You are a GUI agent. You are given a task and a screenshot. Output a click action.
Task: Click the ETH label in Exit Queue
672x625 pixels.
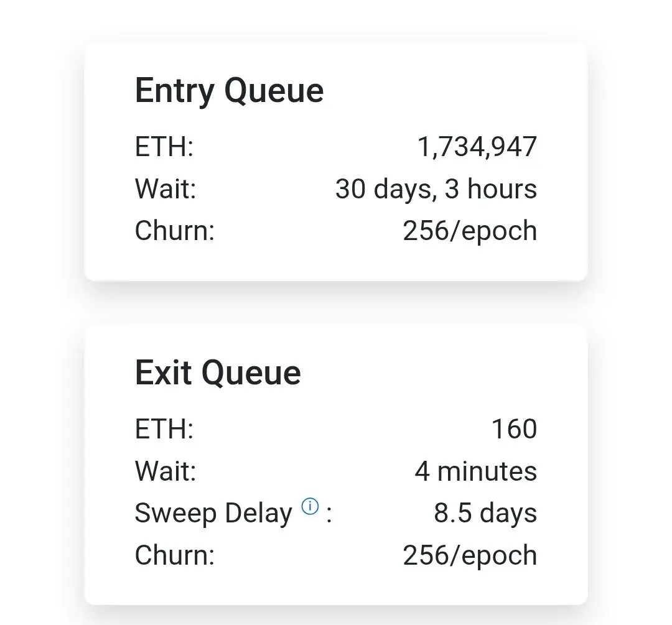(164, 428)
